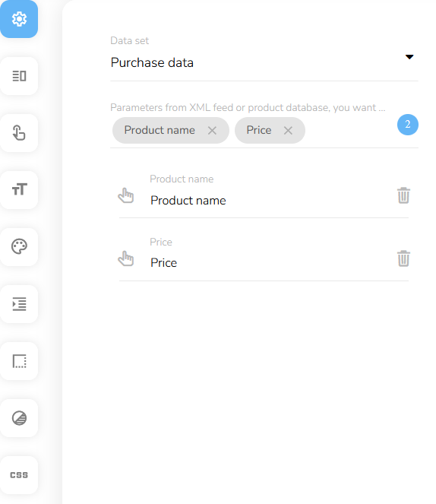This screenshot has height=504, width=436.
Task: Open the color palette icon
Action: 19,247
